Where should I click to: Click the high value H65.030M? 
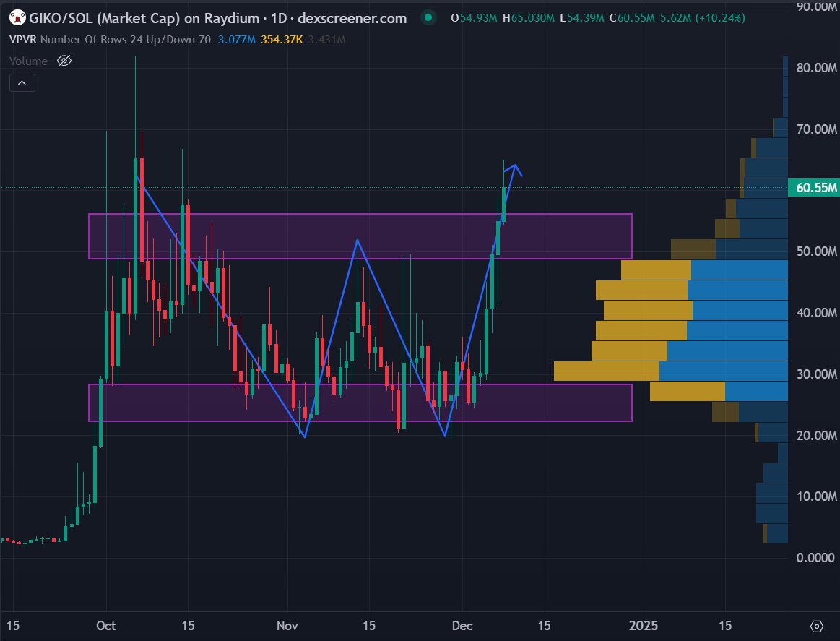point(528,18)
